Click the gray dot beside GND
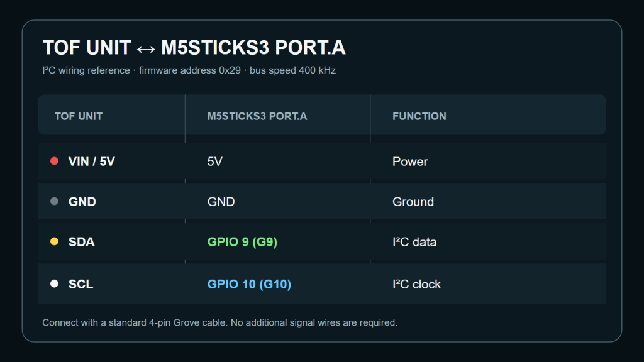This screenshot has width=644, height=362. 54,201
